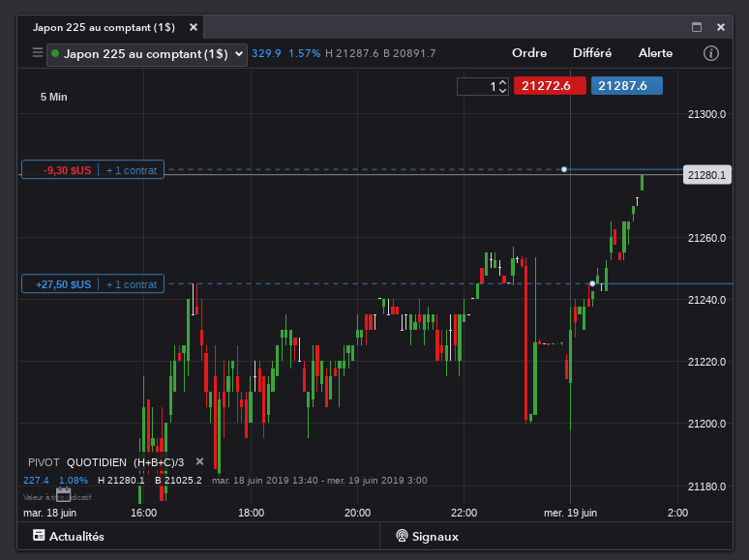749x560 pixels.
Task: Click the B 20891.7 low value
Action: pyautogui.click(x=409, y=53)
